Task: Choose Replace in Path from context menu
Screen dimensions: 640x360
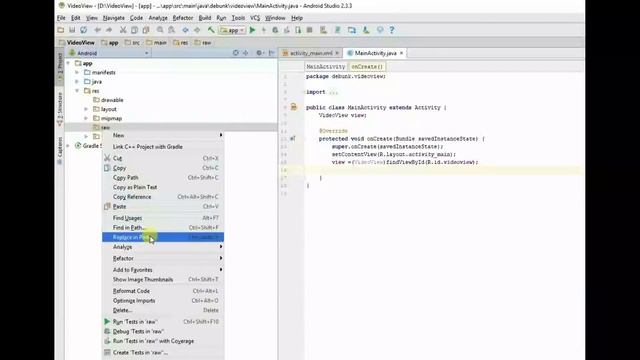Action: [x=163, y=237]
